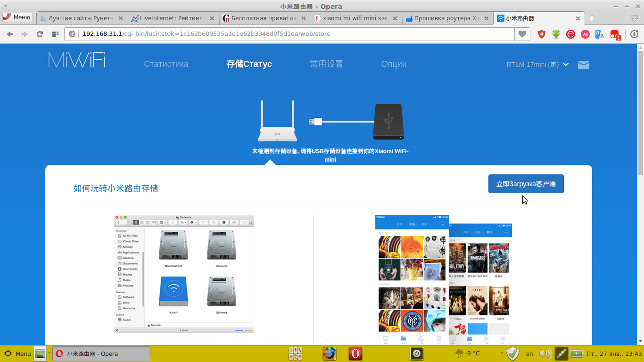Close the 小米路由器 browser tab
Viewport: 644px width, 362px height.
click(x=578, y=18)
